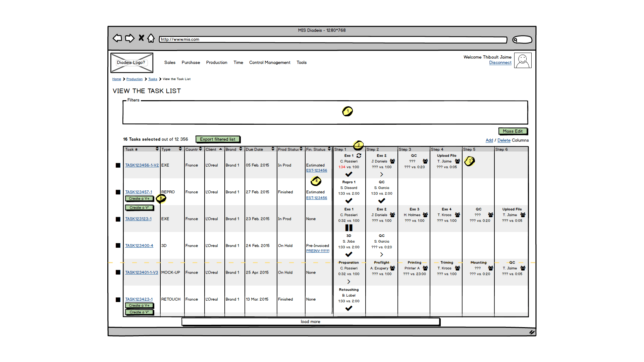Sort by Due Date column arrows
Screen dimensions: 644x362
pos(273,149)
